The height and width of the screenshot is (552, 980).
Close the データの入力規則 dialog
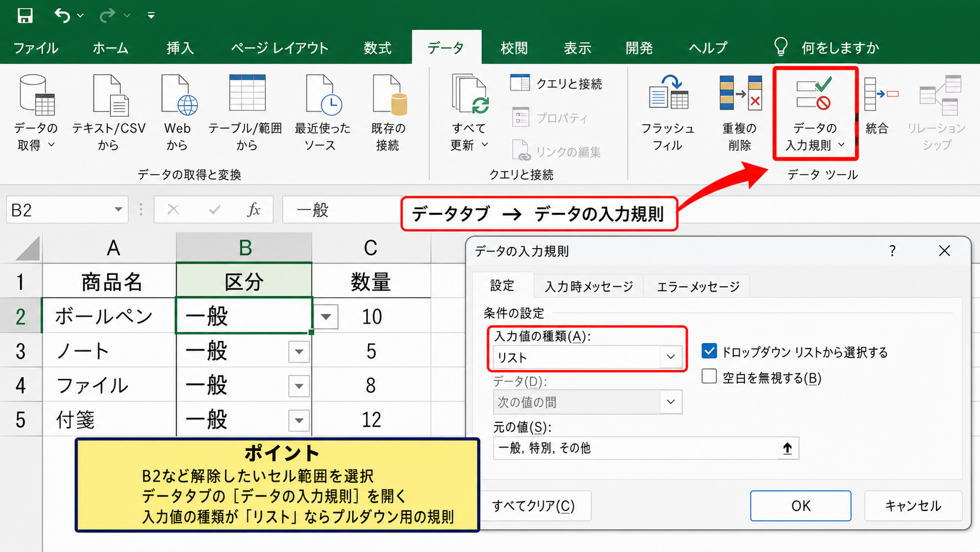pyautogui.click(x=944, y=251)
